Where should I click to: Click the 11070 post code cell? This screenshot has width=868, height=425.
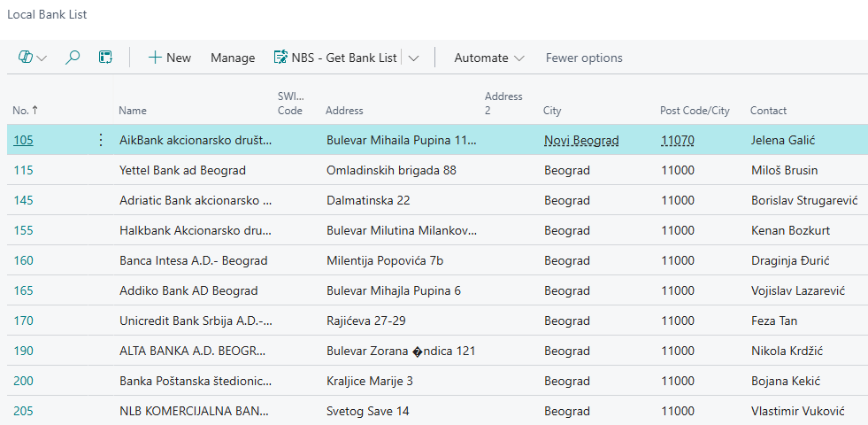(x=678, y=140)
